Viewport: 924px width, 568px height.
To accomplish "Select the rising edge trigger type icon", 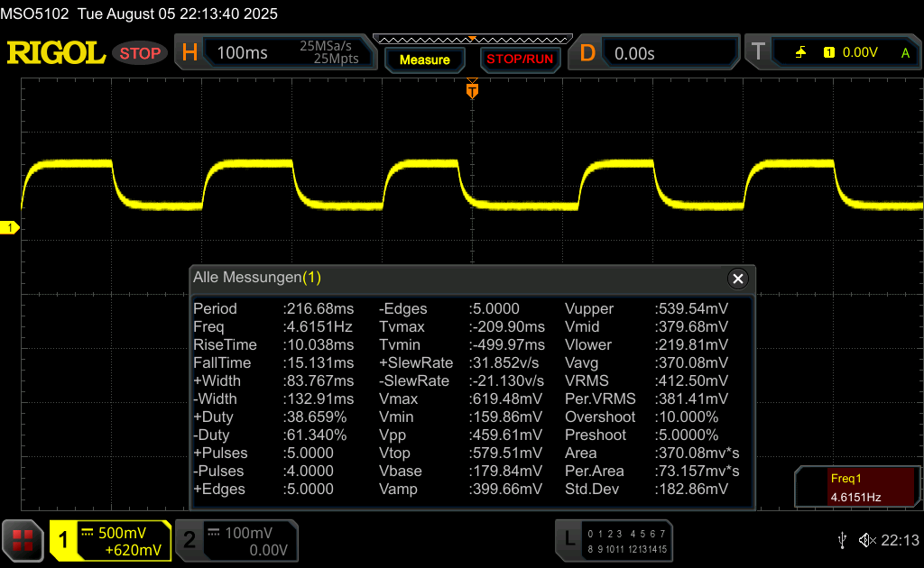I will tap(800, 53).
